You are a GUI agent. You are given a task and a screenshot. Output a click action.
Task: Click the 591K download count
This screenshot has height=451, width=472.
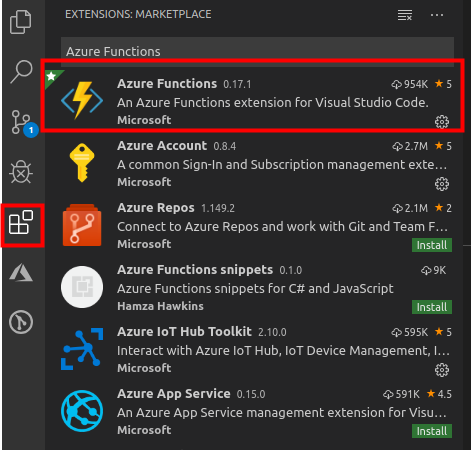point(401,394)
